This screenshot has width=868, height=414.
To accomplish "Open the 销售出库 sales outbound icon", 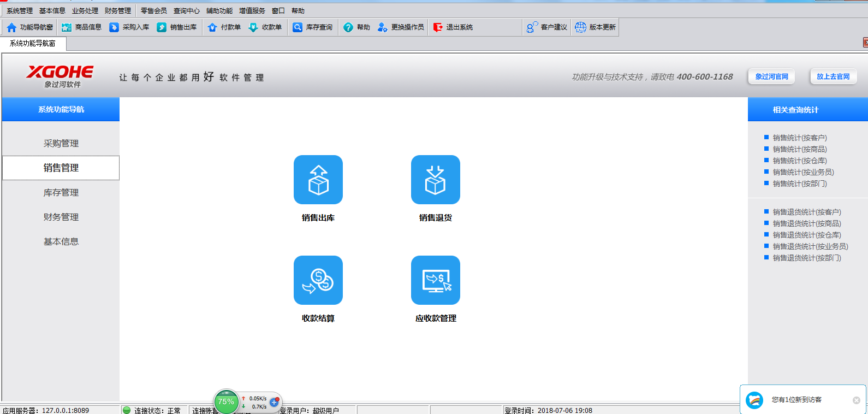I will (318, 180).
